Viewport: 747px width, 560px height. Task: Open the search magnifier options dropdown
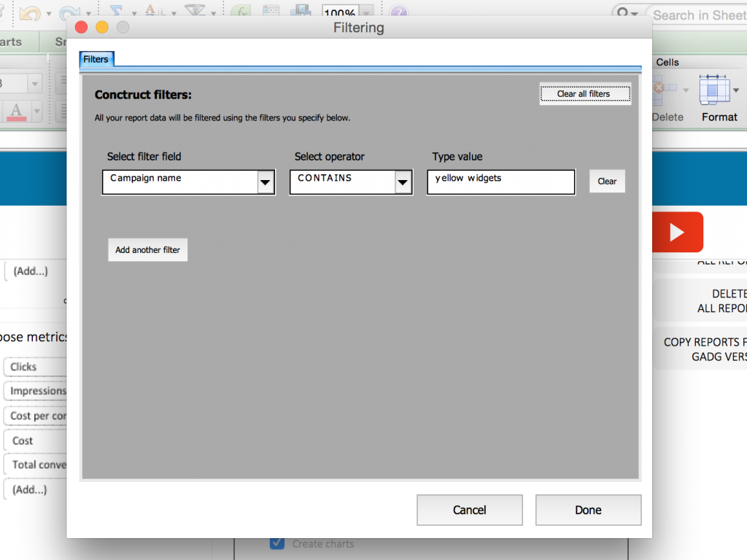(627, 13)
